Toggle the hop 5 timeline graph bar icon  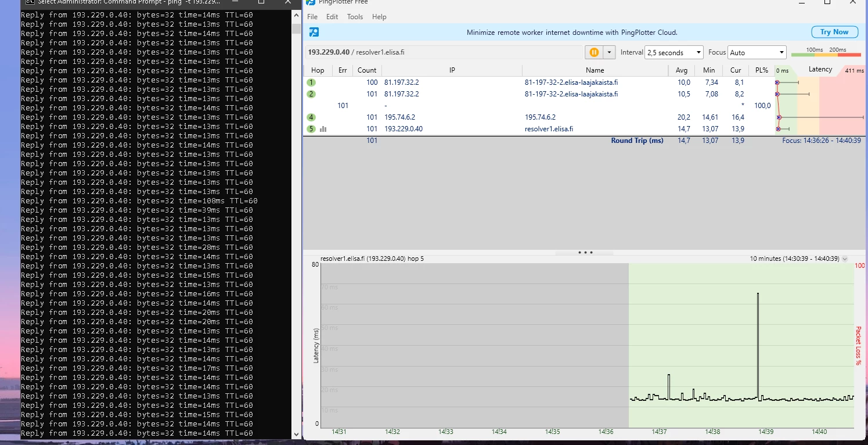pyautogui.click(x=323, y=129)
